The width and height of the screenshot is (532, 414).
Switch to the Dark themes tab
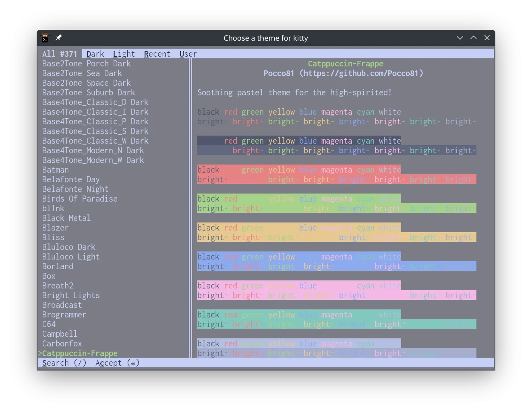click(x=95, y=54)
